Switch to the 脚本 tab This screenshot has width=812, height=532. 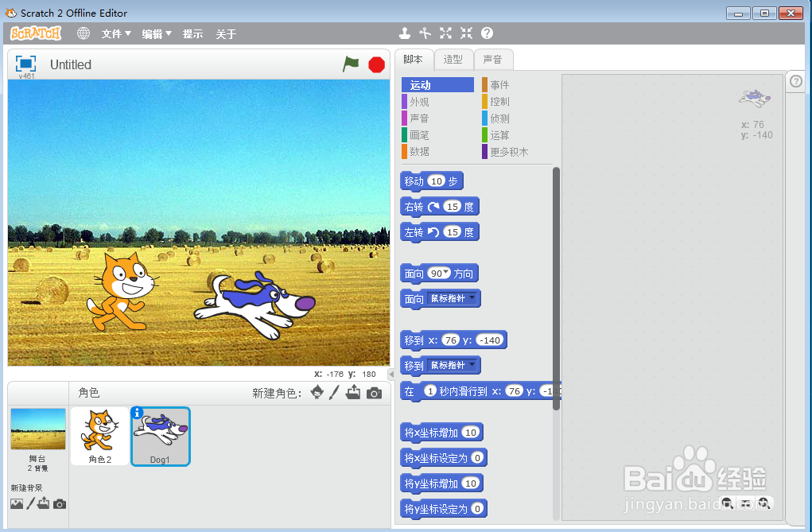[414, 60]
